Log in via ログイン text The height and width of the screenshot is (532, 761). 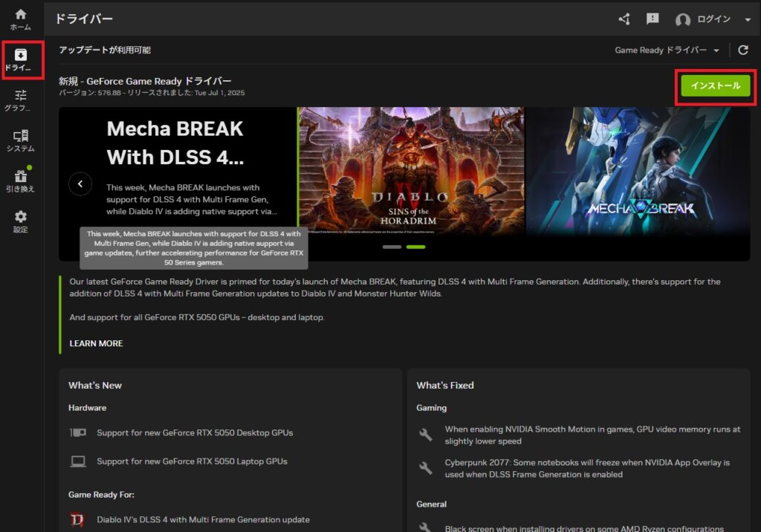[713, 19]
